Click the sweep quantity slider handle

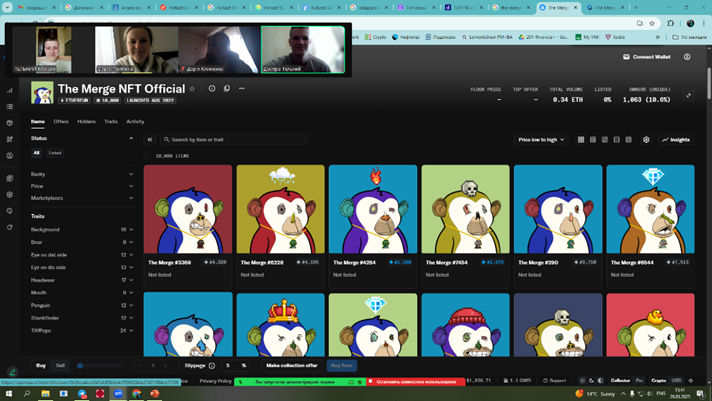pyautogui.click(x=80, y=366)
